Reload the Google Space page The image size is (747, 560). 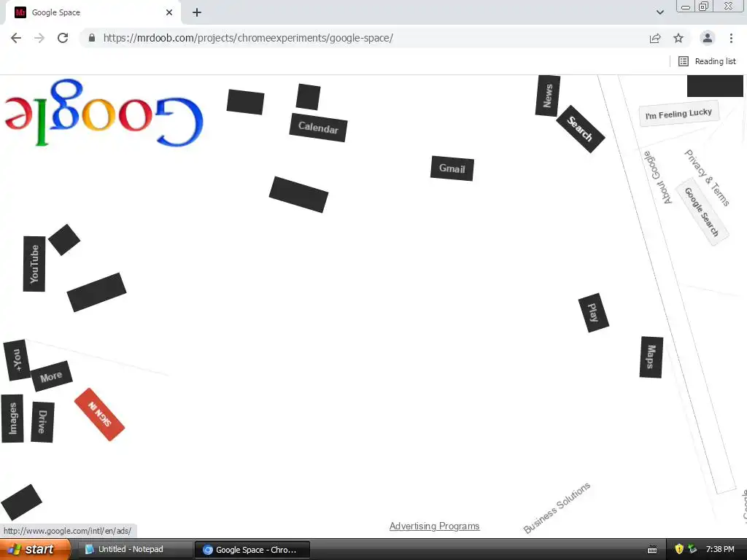[63, 38]
